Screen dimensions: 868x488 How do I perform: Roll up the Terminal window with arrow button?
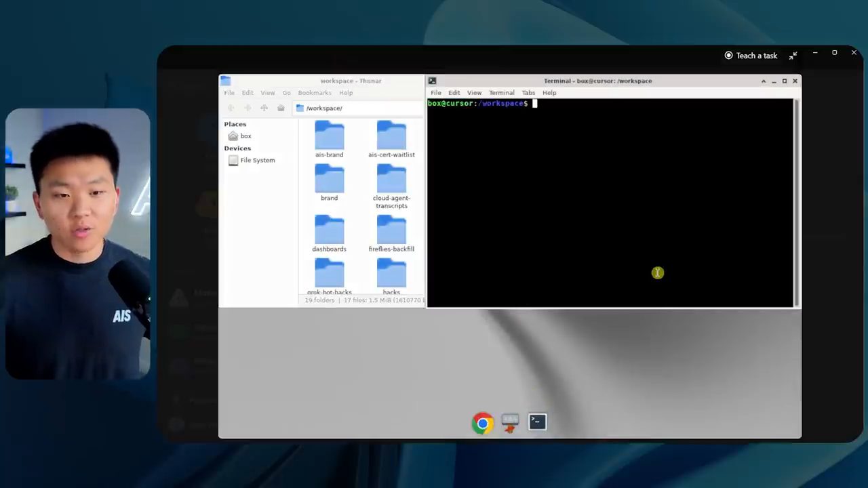[764, 81]
